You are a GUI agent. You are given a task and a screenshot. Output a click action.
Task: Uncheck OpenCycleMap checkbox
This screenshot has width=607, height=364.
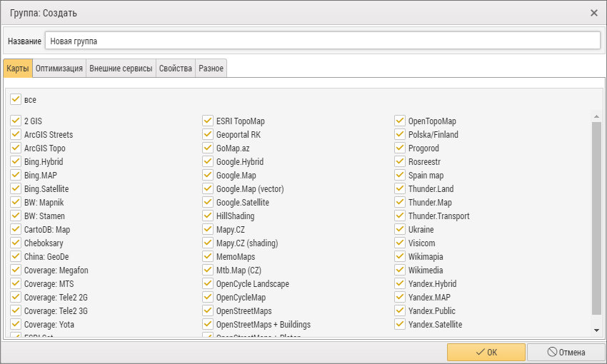click(x=208, y=297)
